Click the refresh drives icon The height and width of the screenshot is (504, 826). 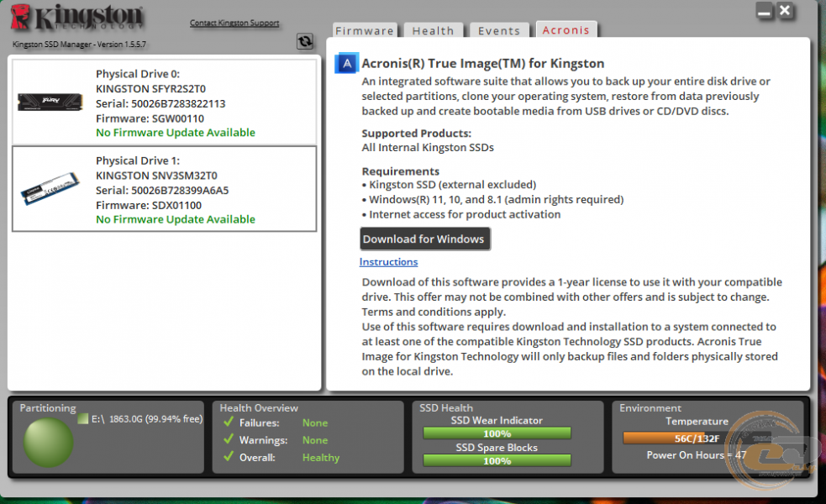click(305, 41)
